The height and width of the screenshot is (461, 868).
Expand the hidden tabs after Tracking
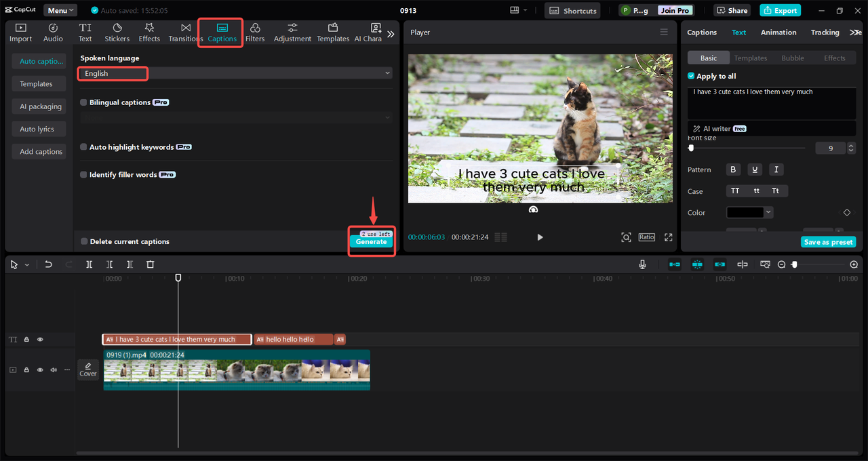click(x=855, y=33)
